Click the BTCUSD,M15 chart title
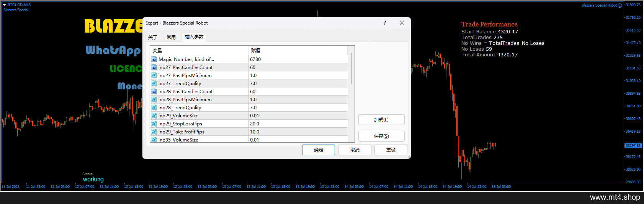 pyautogui.click(x=19, y=5)
